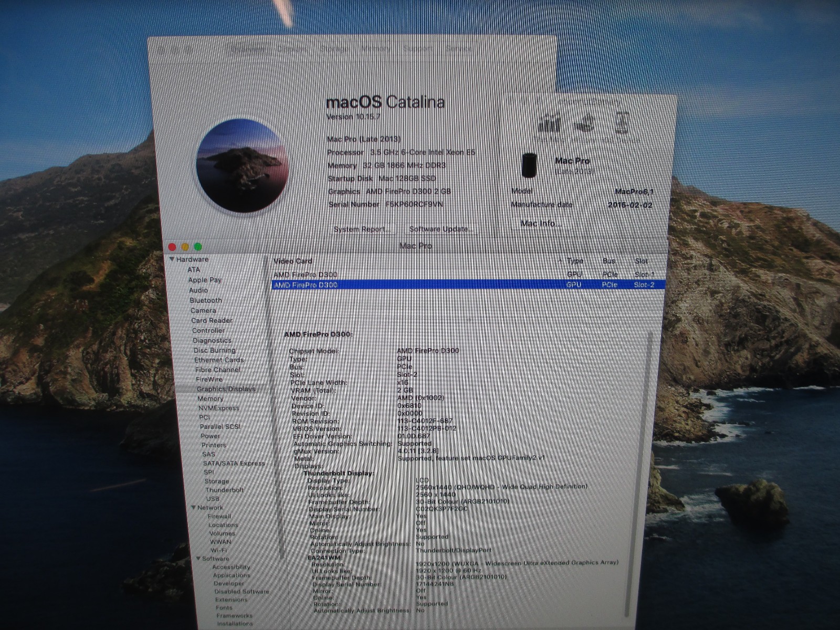The image size is (840, 630).
Task: Click the System Report… button
Action: point(362,229)
